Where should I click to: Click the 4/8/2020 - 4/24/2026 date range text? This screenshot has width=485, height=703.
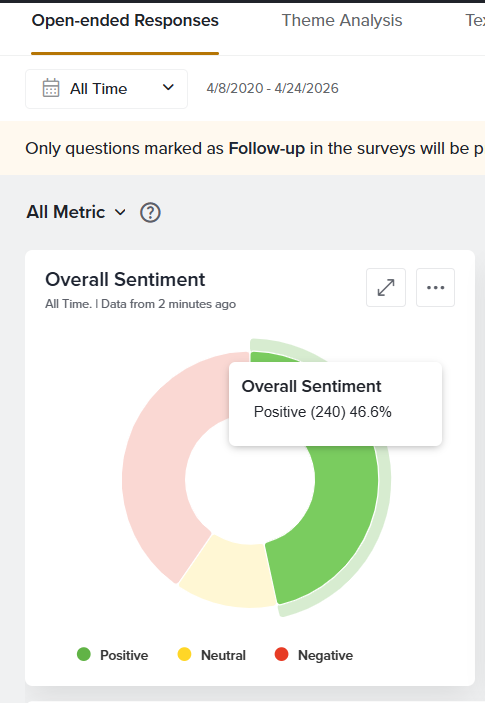click(x=272, y=88)
